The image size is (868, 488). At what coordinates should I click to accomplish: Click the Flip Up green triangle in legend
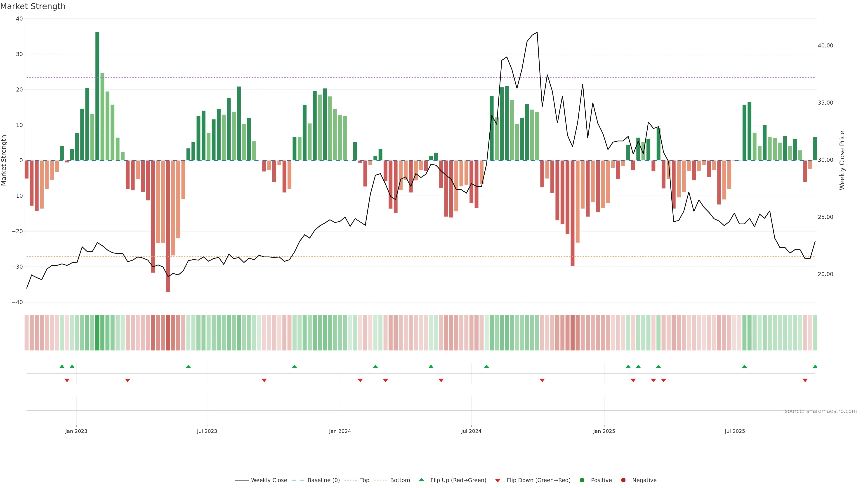point(421,480)
